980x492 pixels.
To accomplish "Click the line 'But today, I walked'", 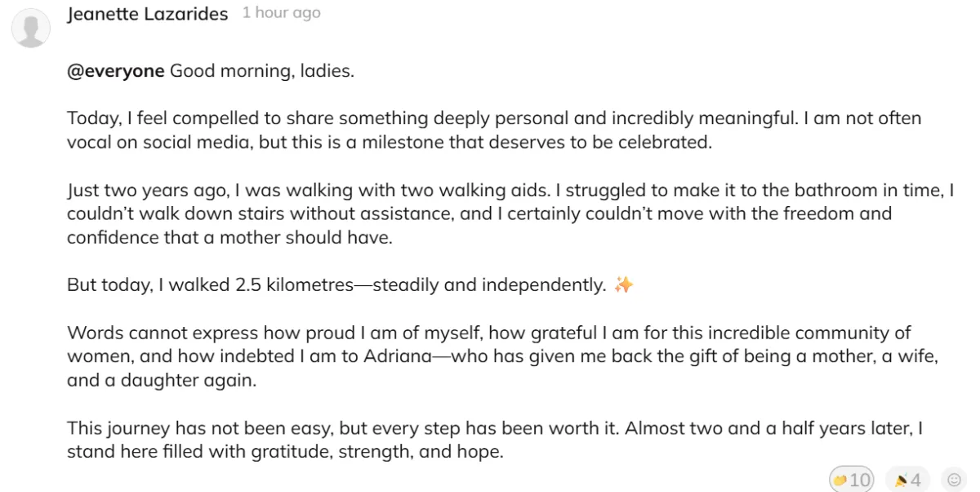I will click(x=336, y=285).
